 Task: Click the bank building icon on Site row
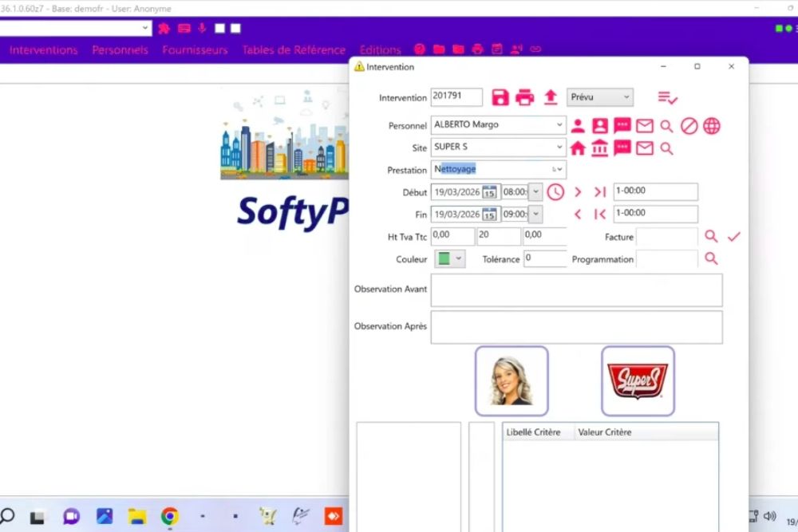click(x=599, y=148)
